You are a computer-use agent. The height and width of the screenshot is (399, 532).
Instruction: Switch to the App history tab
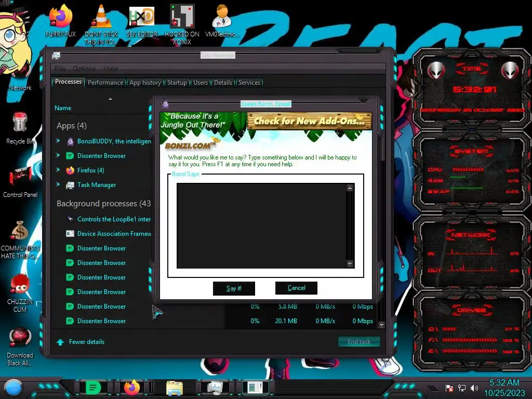click(x=145, y=83)
